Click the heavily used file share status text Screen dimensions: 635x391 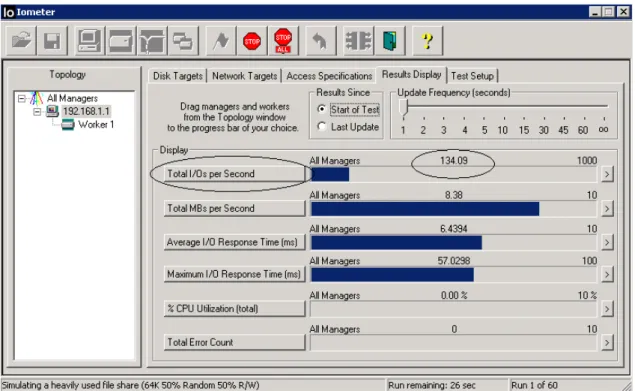[130, 385]
